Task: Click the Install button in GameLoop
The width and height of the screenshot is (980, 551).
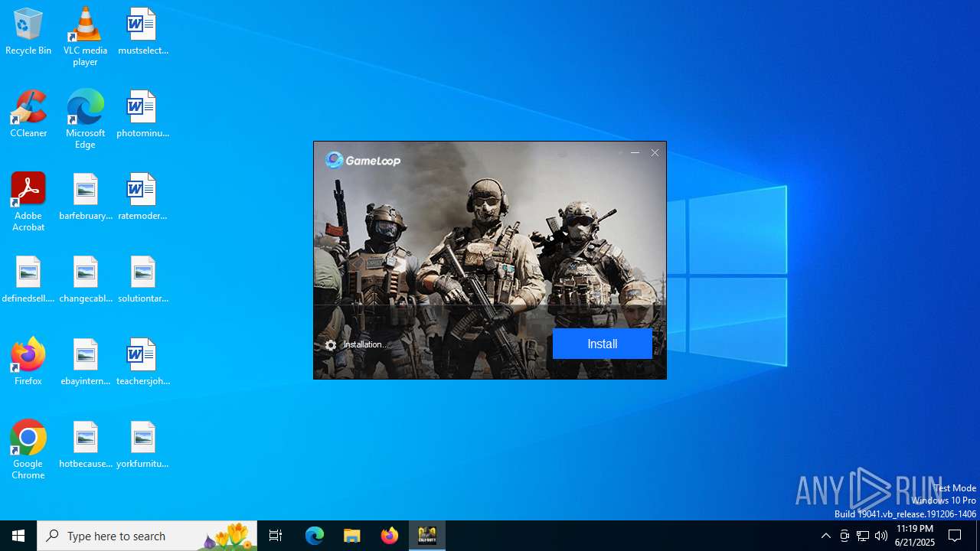Action: [602, 344]
